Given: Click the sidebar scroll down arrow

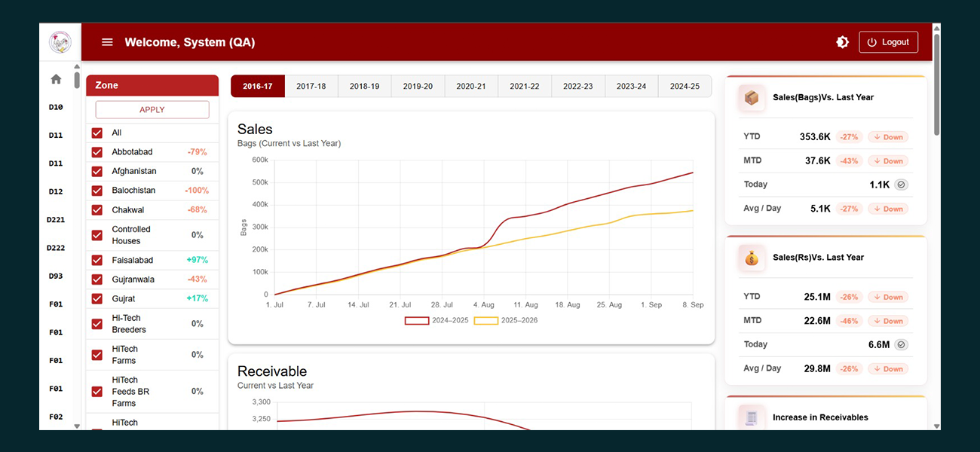Looking at the screenshot, I should (x=77, y=426).
